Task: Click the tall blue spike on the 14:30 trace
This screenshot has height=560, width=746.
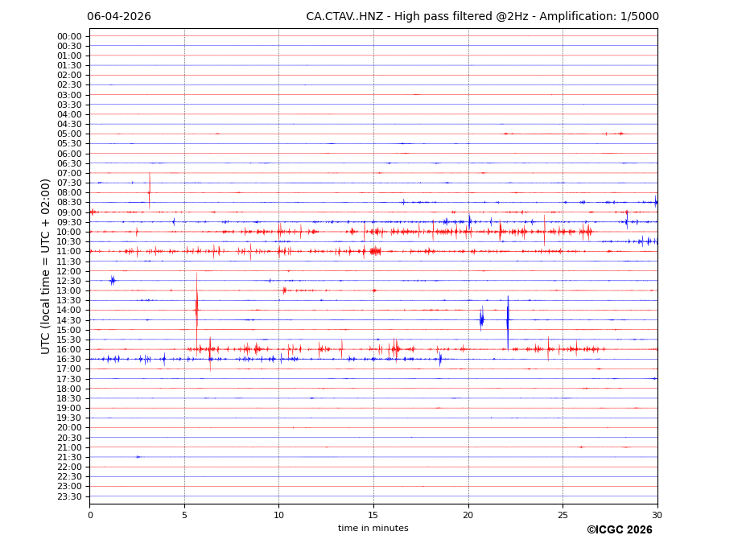Action: [x=508, y=320]
